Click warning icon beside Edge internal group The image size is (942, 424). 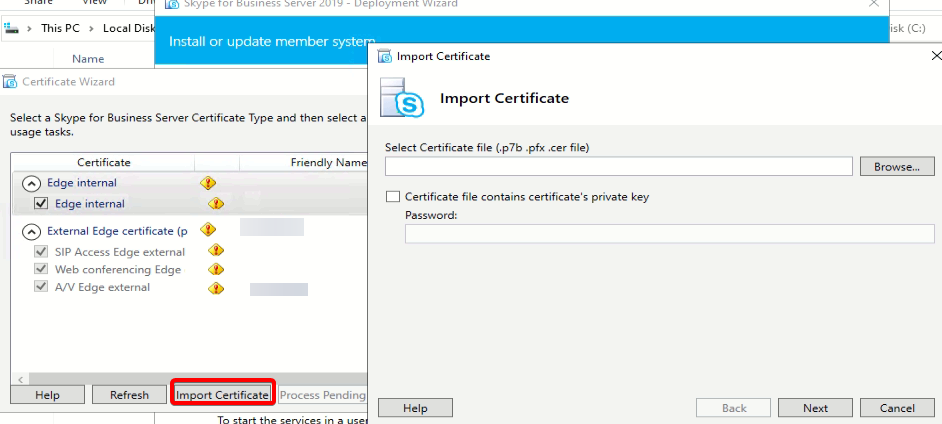208,183
